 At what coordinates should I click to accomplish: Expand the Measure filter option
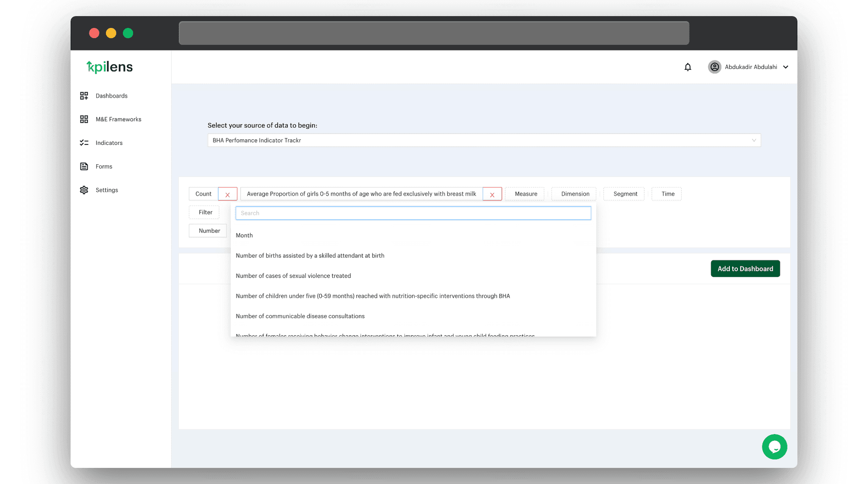tap(526, 193)
